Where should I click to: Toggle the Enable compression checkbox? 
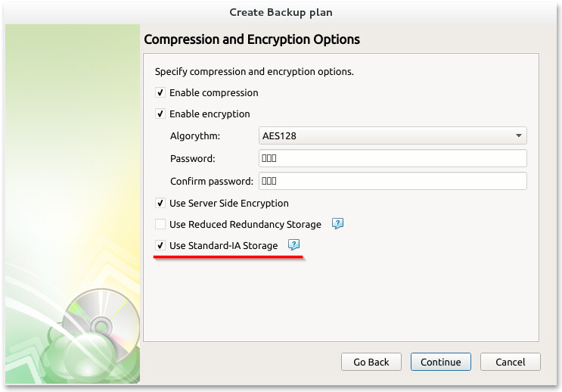[x=160, y=93]
